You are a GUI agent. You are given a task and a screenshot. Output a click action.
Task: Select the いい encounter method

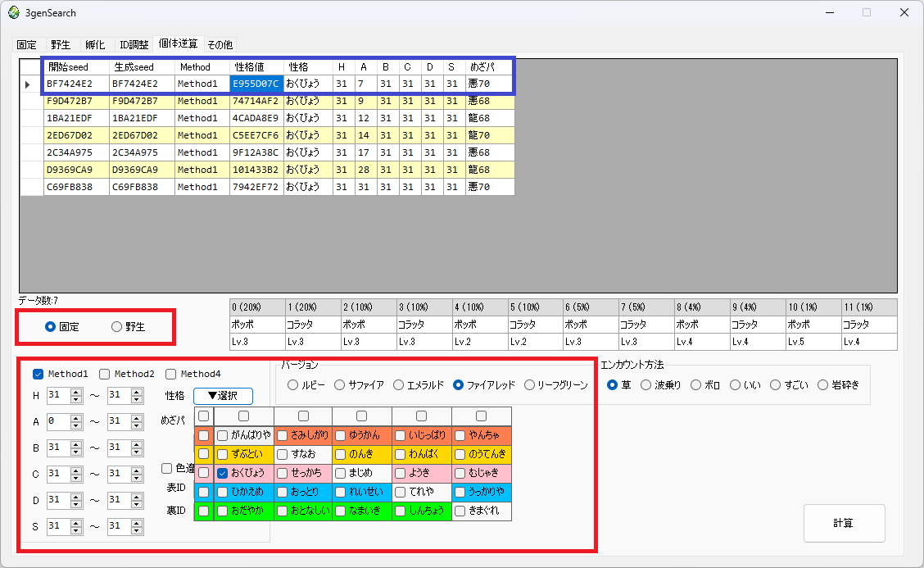click(735, 385)
